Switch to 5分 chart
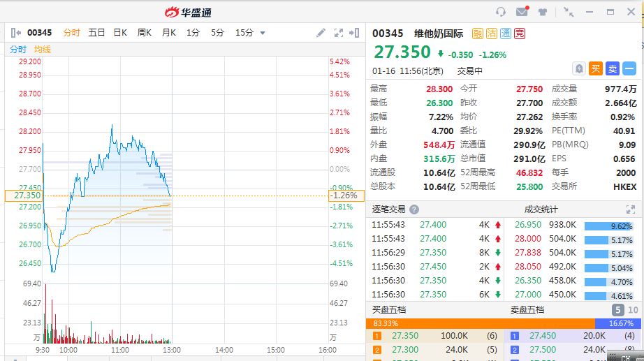This screenshot has width=644, height=361. (218, 32)
